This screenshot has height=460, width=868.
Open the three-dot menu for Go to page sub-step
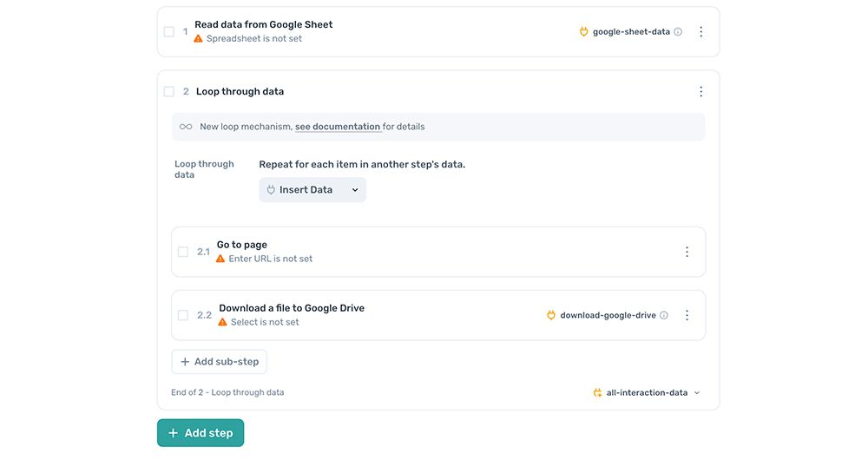(687, 252)
